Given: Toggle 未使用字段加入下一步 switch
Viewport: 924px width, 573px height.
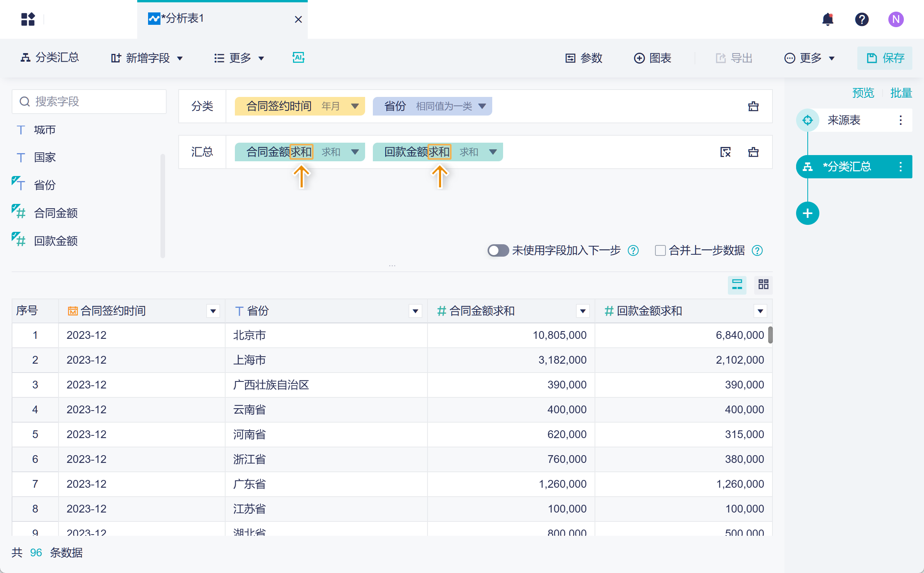Looking at the screenshot, I should click(x=498, y=250).
